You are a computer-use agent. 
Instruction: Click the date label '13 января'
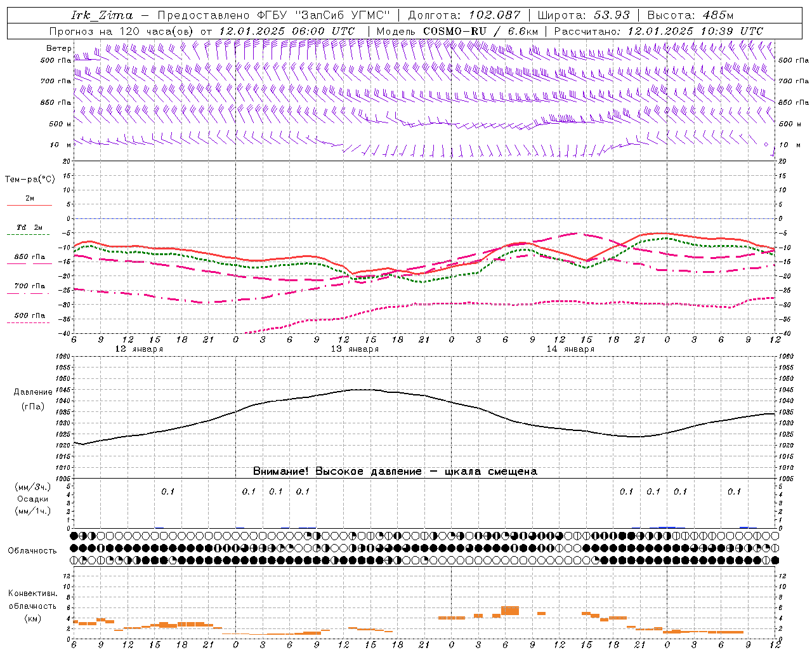(x=355, y=349)
